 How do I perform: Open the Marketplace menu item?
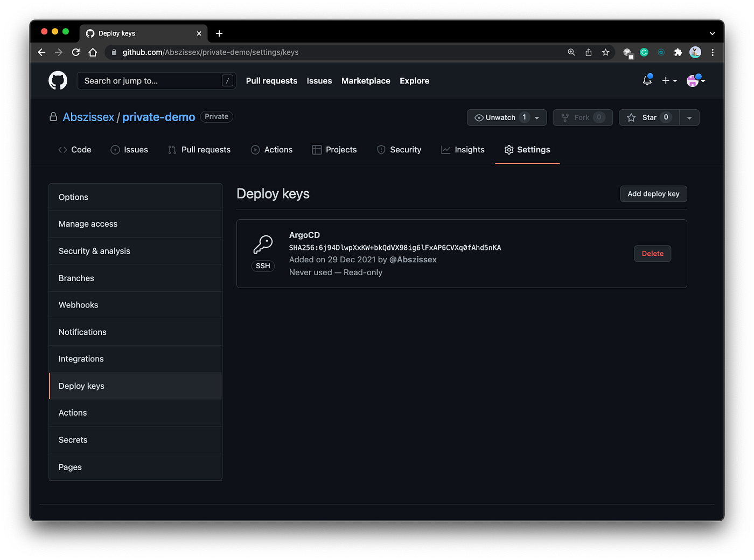pos(366,81)
